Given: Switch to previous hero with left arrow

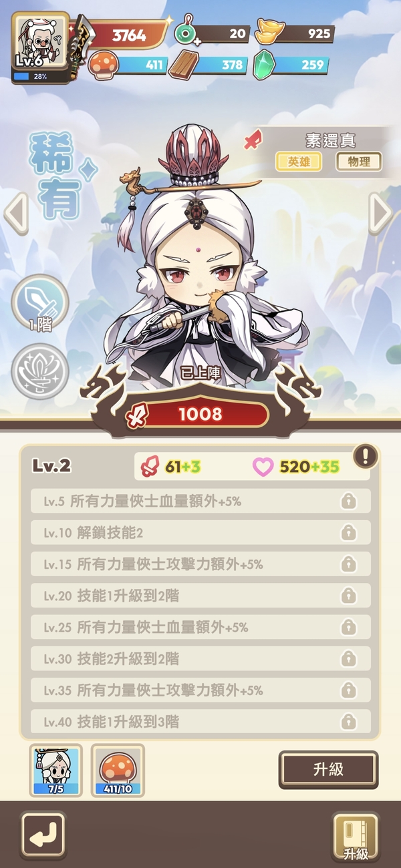Looking at the screenshot, I should click(16, 214).
